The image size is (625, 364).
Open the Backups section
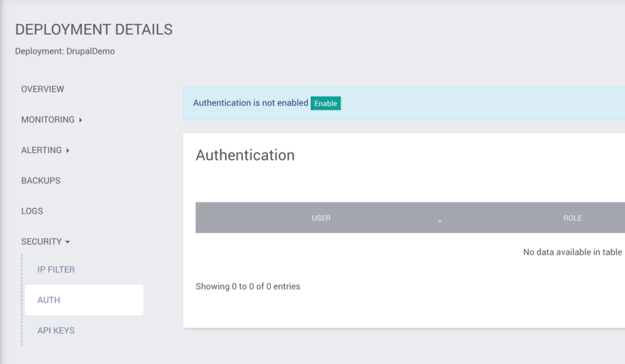[x=41, y=181]
